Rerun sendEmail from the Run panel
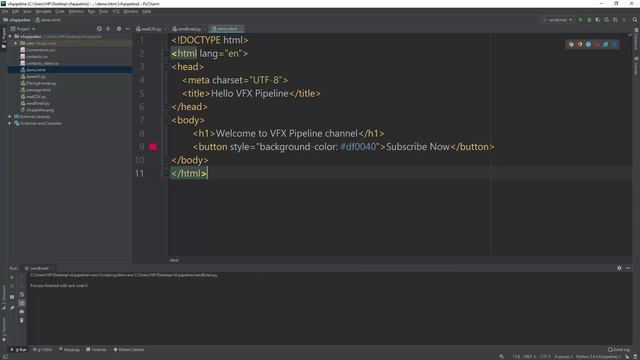This screenshot has height=360, width=640. coord(12,277)
